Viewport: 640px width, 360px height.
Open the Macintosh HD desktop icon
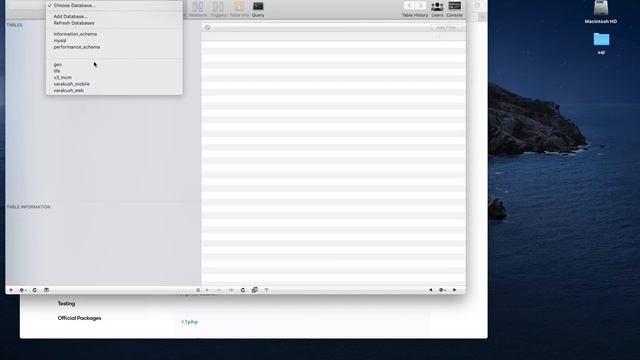pos(601,12)
